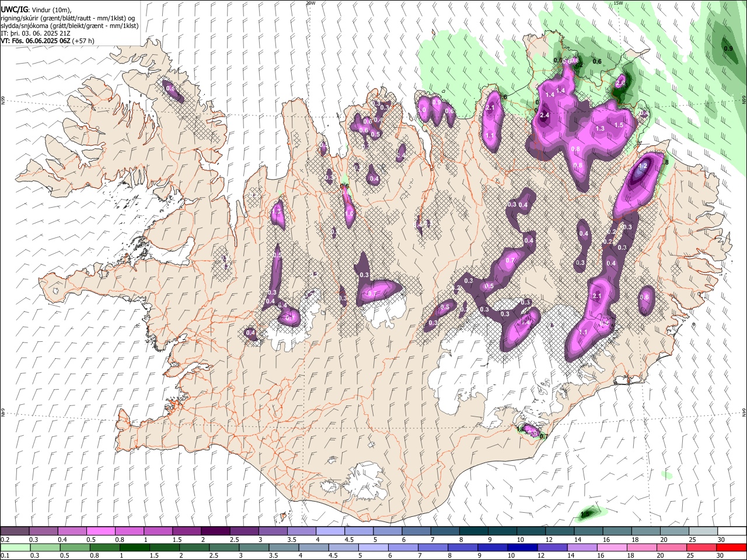Click the '0.9' rain value over the northeast sea
Image resolution: width=747 pixels, height=560 pixels.
pos(728,48)
